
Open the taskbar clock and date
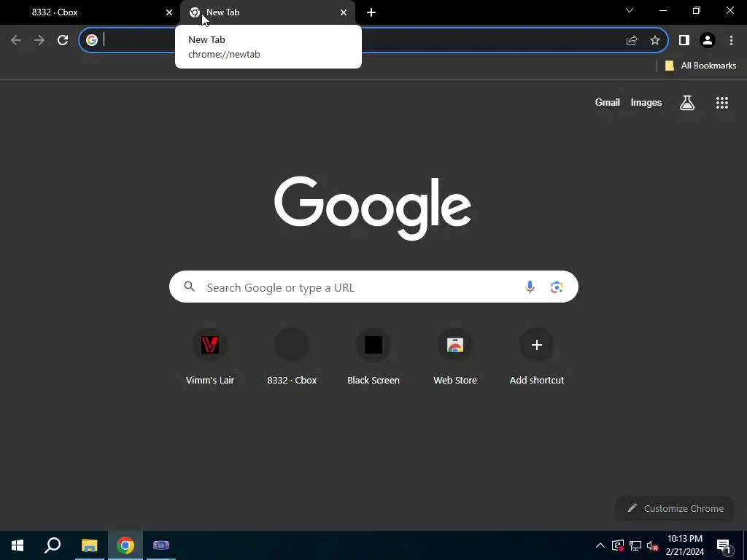[684, 545]
